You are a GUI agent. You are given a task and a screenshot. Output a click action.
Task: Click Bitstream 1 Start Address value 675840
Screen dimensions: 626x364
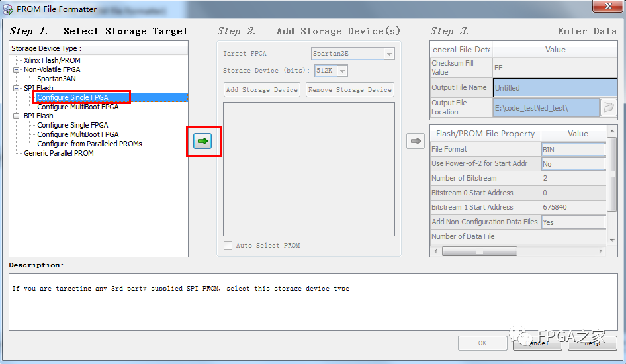point(573,207)
